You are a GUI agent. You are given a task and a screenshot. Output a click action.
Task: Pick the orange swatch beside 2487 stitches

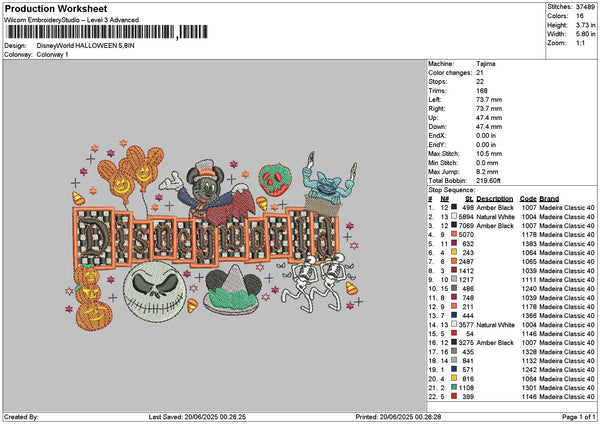[454, 261]
